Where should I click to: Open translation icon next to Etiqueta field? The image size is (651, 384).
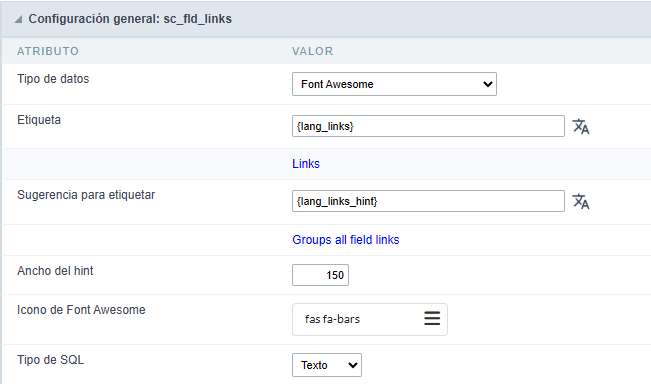tap(581, 127)
